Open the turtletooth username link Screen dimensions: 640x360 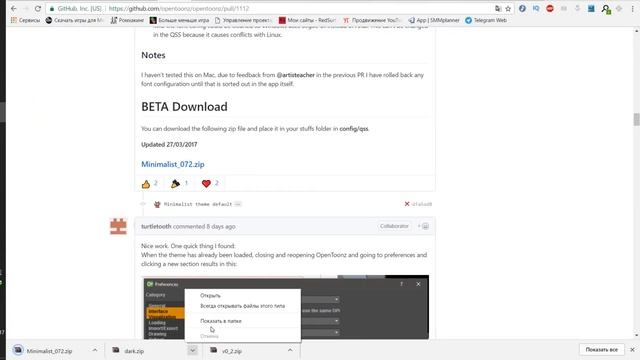pos(156,227)
